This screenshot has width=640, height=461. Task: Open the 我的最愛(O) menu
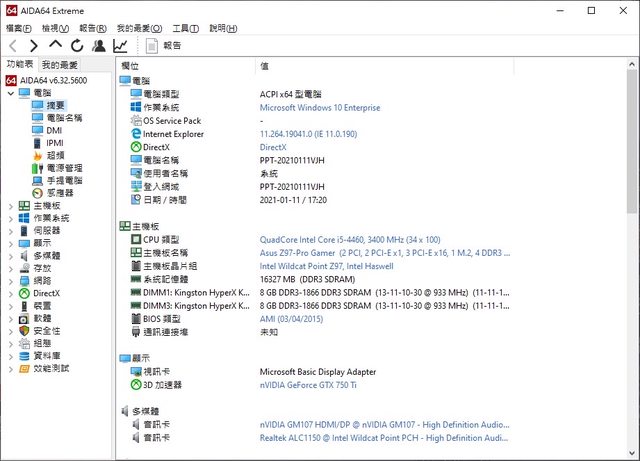pyautogui.click(x=140, y=28)
